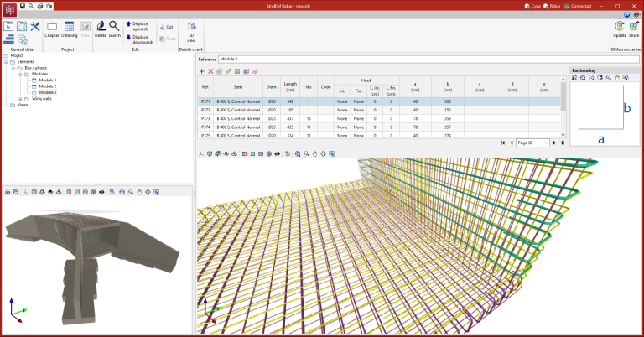Click the Cut button
The width and height of the screenshot is (644, 337).
(165, 27)
